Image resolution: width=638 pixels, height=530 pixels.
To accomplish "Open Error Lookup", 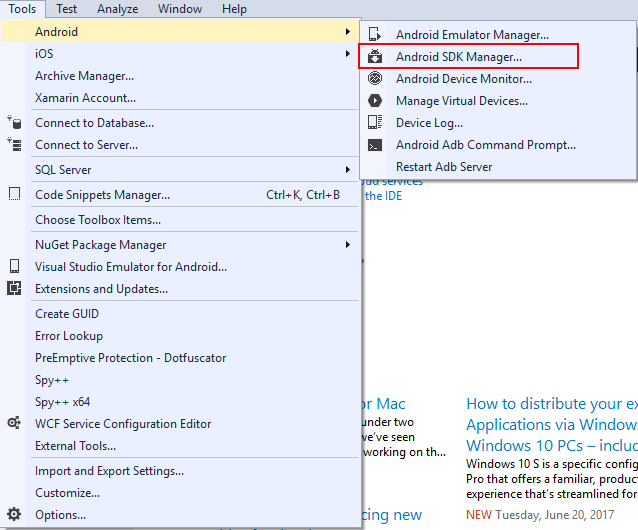I will pyautogui.click(x=180, y=336).
